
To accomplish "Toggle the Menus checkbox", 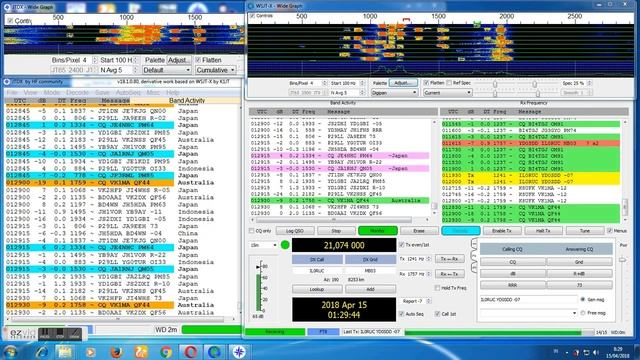I will click(610, 231).
